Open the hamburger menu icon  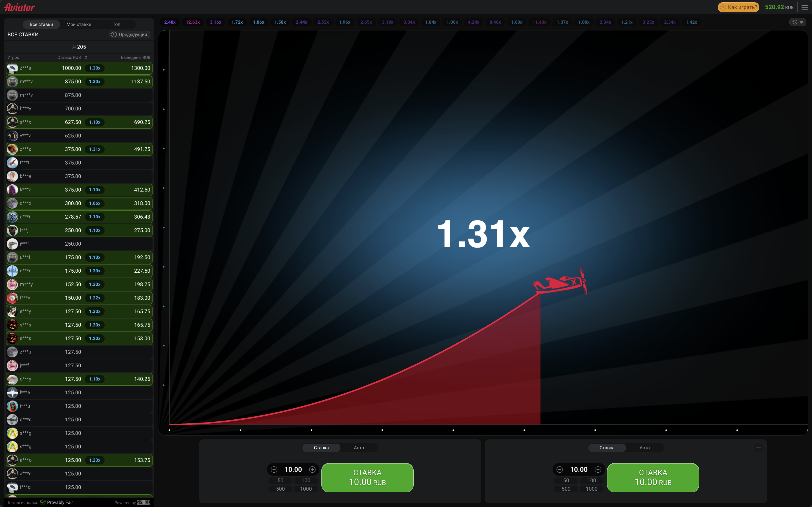click(805, 7)
